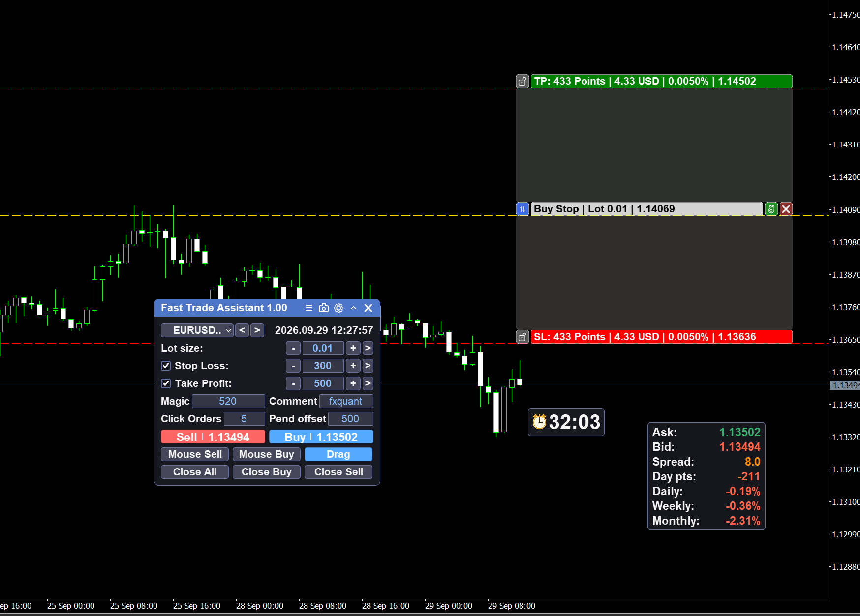Click the TP line lock icon
Screen dimensions: 860x616
[522, 81]
